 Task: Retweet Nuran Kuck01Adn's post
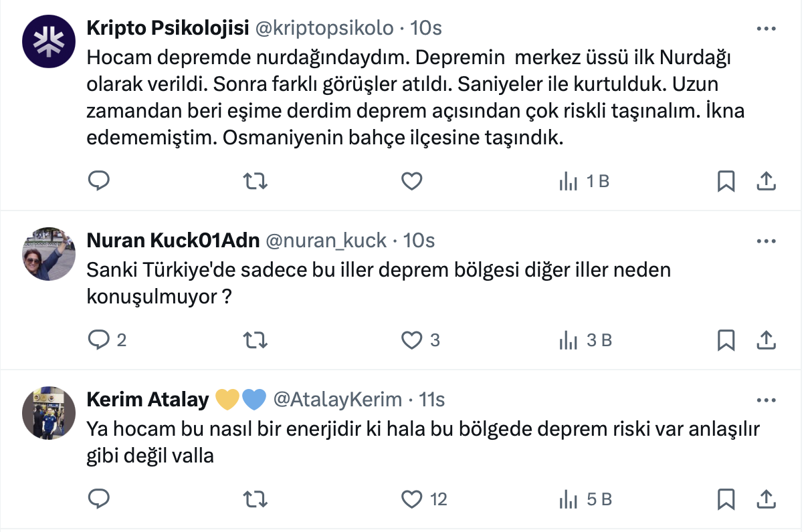254,340
